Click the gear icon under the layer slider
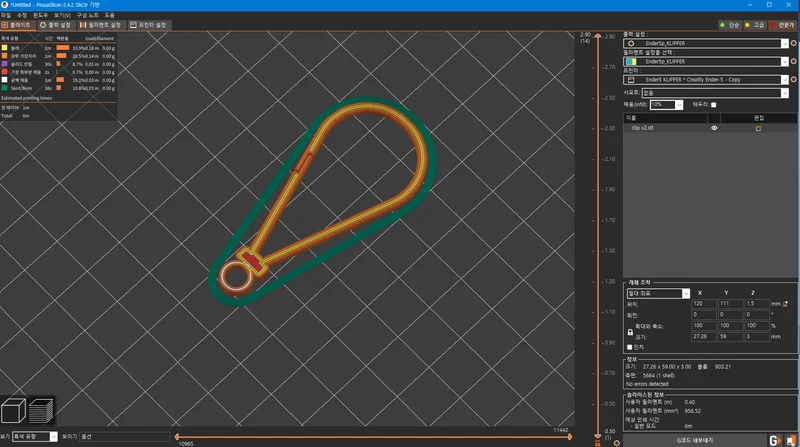 tap(617, 443)
